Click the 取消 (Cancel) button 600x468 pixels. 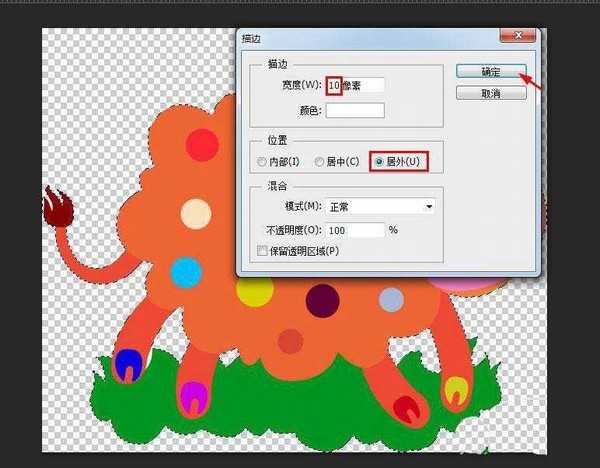pos(491,93)
